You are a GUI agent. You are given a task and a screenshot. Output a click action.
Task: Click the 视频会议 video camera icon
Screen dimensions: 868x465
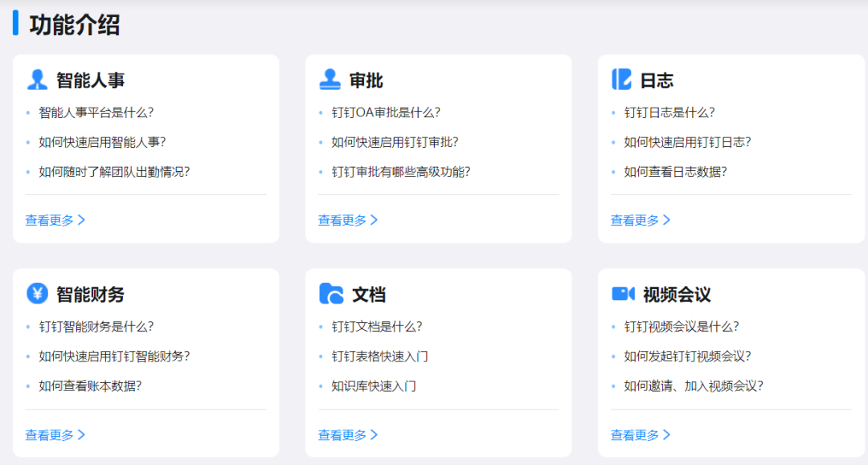pos(619,294)
